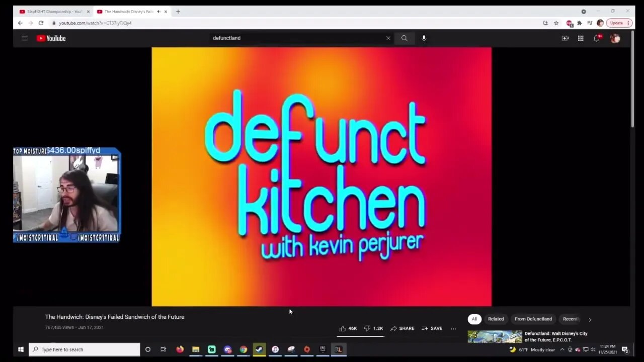Focus the YouTube search field
Image resolution: width=644 pixels, height=362 pixels.
tap(298, 38)
